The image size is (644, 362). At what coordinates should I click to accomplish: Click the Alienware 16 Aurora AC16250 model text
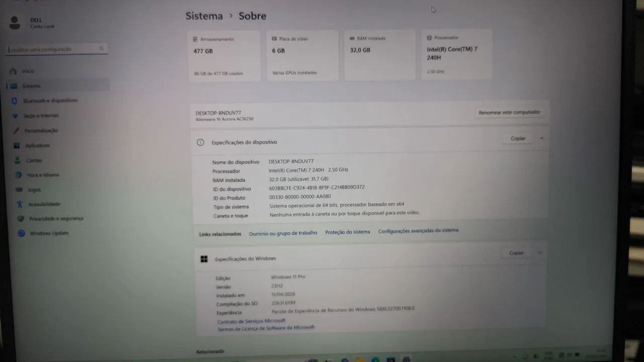[224, 119]
